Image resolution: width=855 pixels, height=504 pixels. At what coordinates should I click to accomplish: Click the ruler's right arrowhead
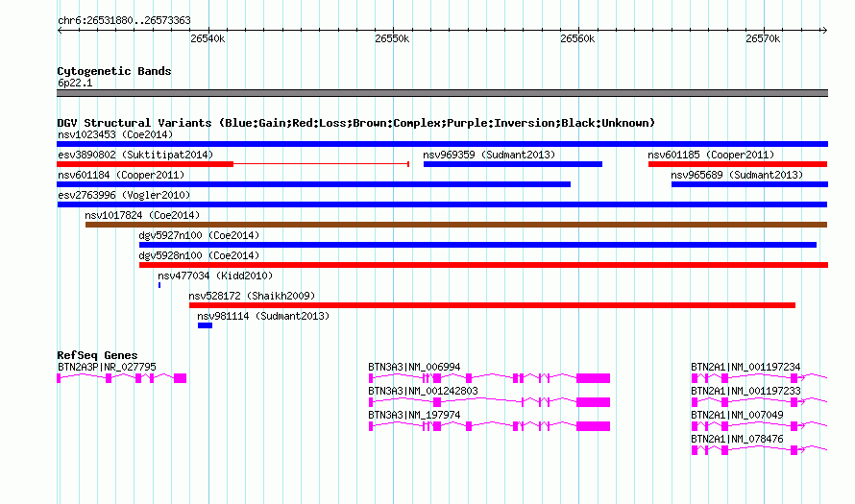pyautogui.click(x=824, y=31)
